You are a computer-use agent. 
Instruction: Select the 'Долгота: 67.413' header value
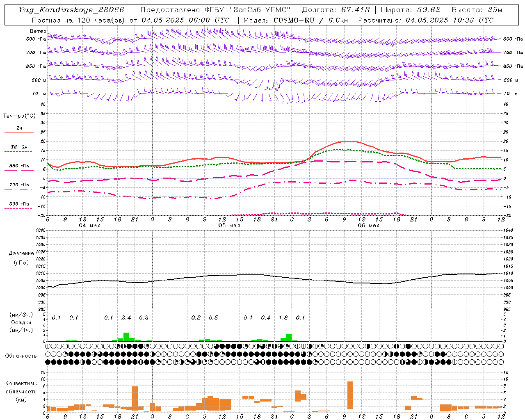tap(336, 10)
